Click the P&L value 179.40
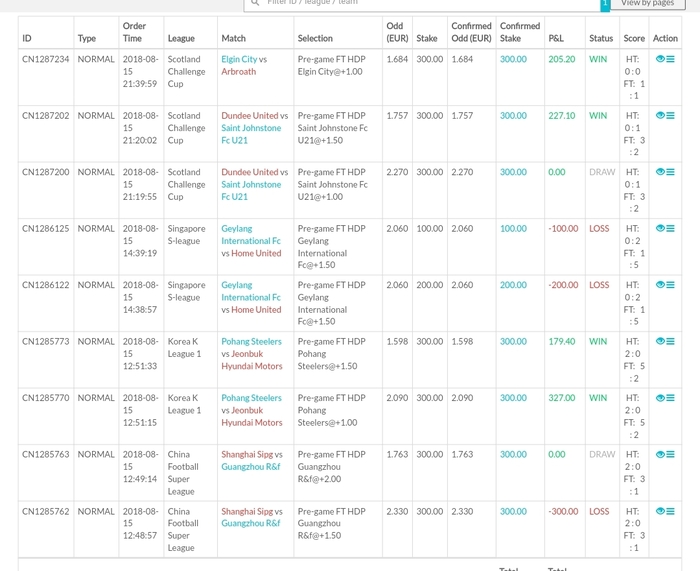Image resolution: width=700 pixels, height=571 pixels. pos(562,342)
